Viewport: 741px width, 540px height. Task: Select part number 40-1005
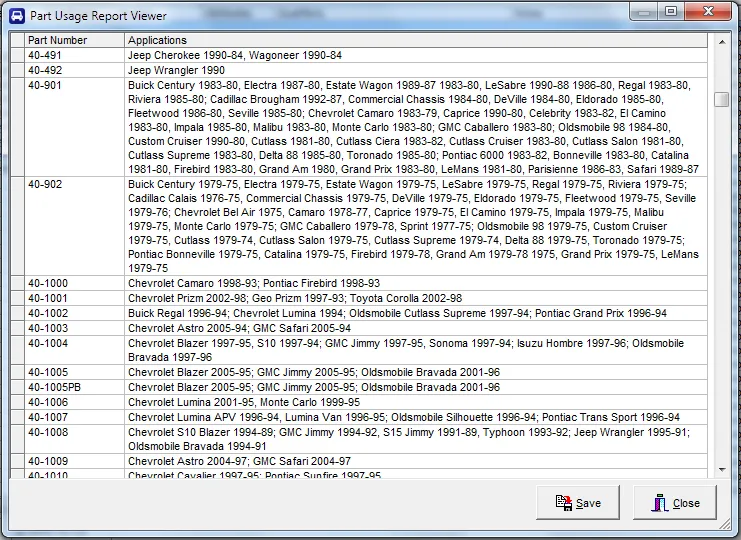click(74, 372)
